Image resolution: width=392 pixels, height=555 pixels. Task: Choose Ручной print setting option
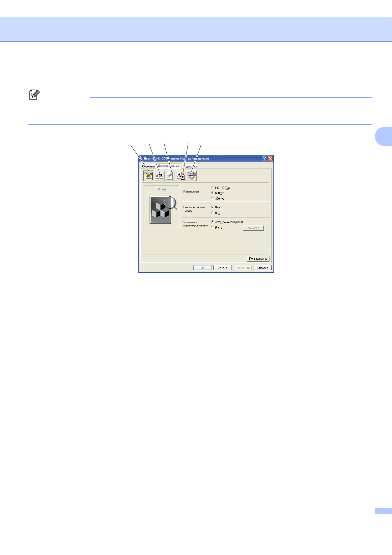pos(212,228)
